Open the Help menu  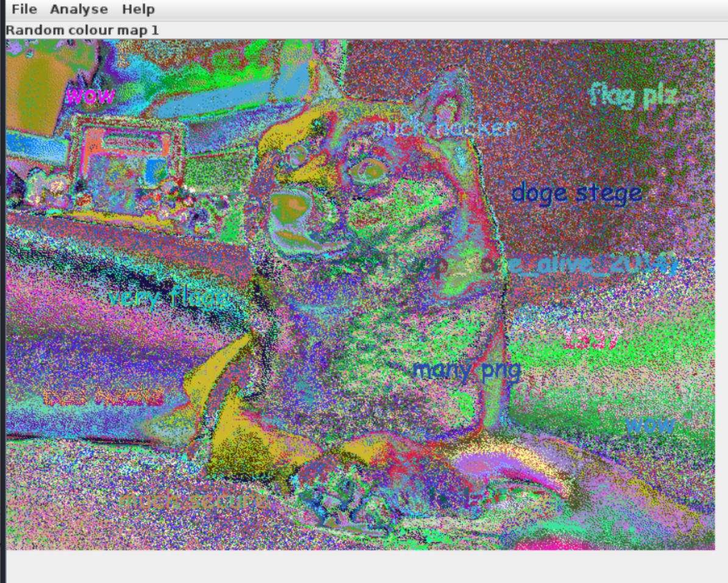[x=138, y=10]
